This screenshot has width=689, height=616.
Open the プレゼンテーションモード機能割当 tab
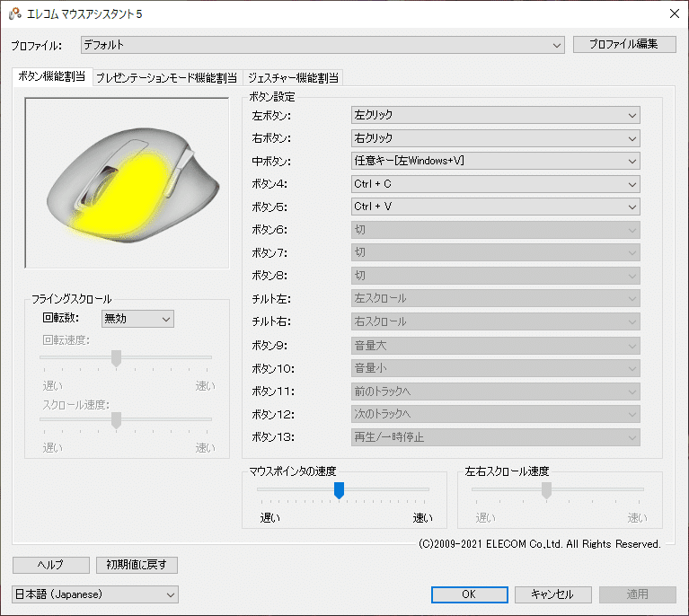pos(166,78)
